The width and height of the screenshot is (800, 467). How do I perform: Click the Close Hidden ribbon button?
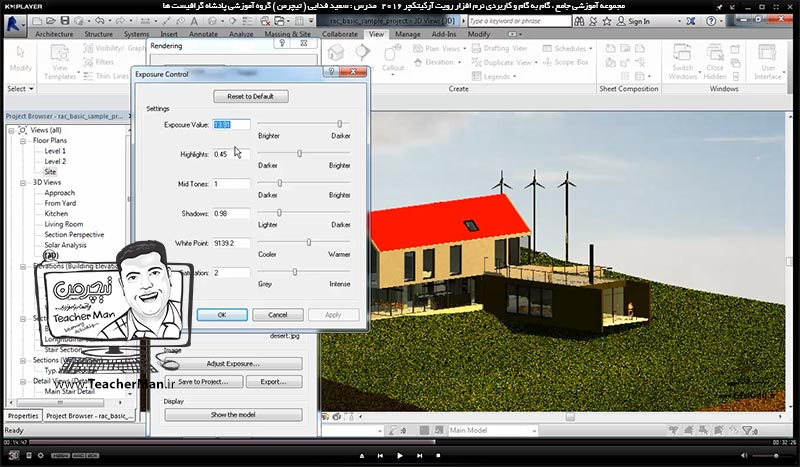715,62
